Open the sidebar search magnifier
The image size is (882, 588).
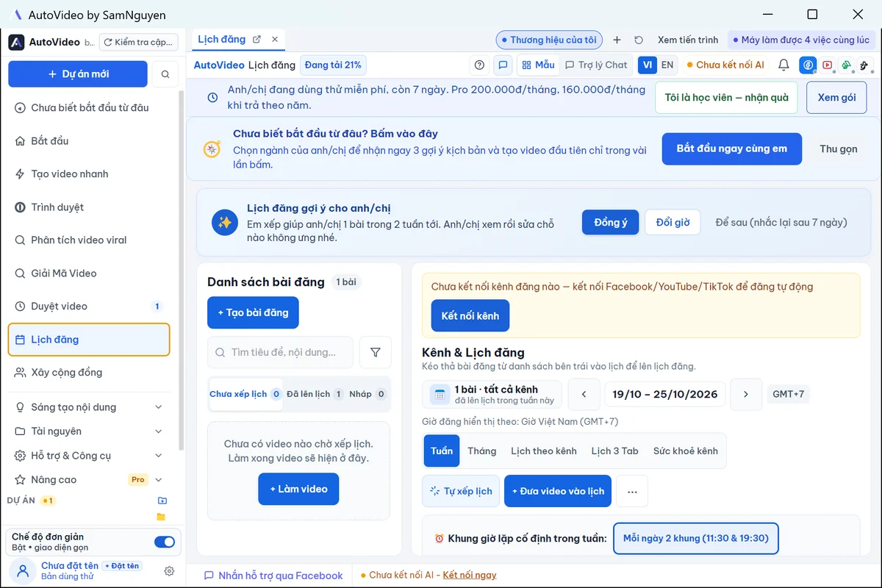165,74
